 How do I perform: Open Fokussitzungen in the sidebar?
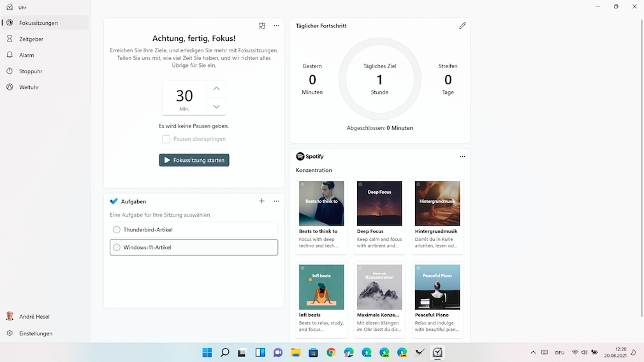point(45,22)
